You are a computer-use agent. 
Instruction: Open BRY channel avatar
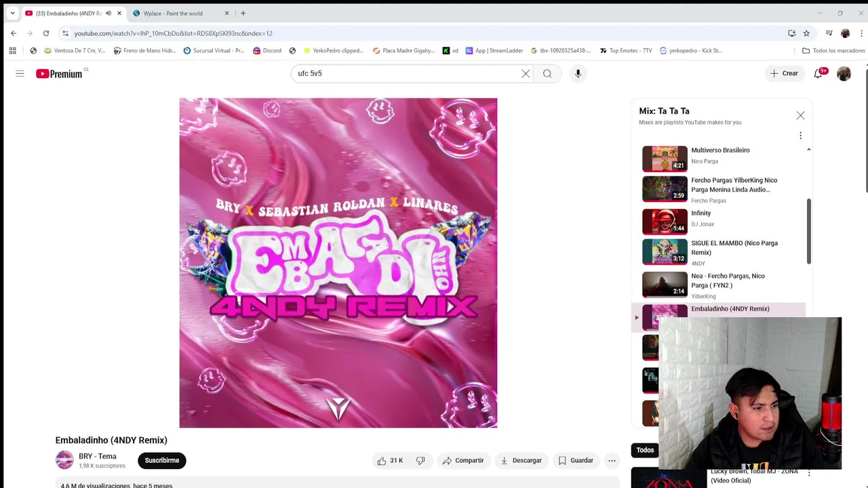tap(64, 460)
